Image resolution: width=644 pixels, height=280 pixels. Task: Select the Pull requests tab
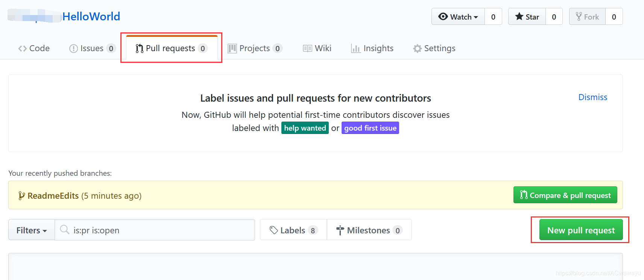point(172,48)
